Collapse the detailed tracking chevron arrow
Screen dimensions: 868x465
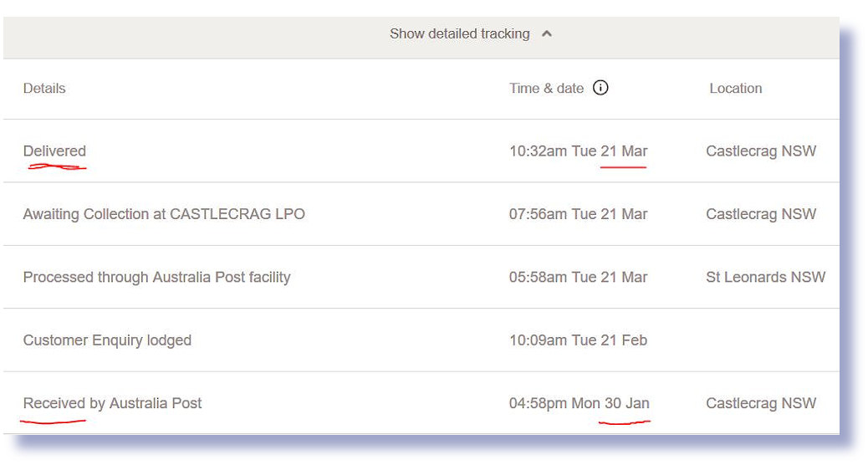pyautogui.click(x=547, y=33)
